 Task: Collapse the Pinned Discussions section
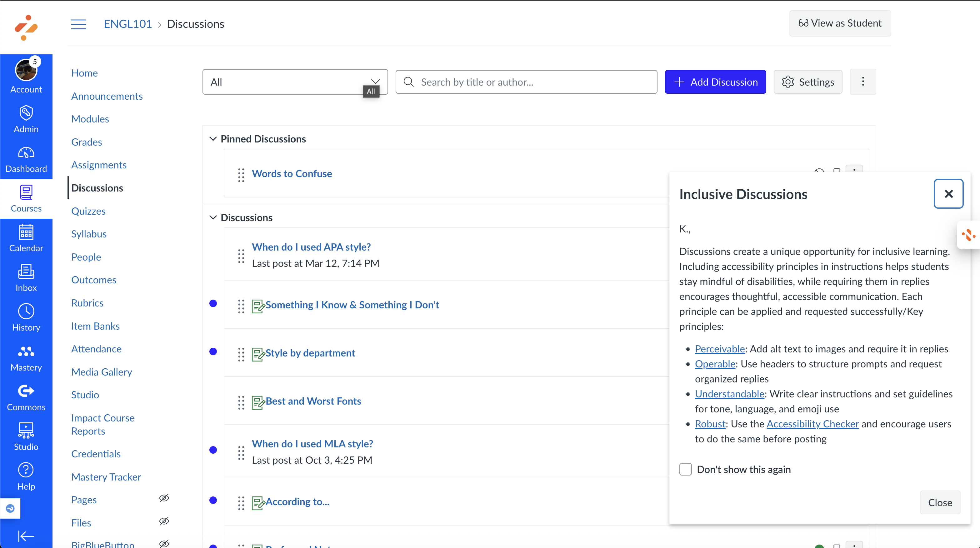point(213,139)
